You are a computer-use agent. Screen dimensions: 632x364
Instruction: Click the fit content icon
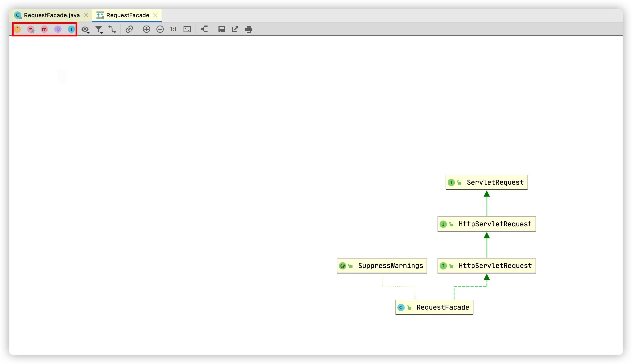[187, 29]
